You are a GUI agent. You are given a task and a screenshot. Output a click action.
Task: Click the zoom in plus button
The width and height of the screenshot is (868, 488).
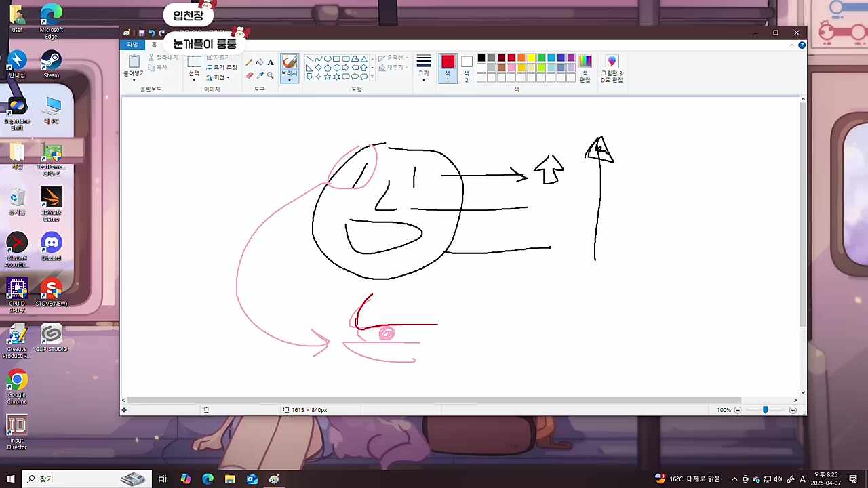click(793, 410)
